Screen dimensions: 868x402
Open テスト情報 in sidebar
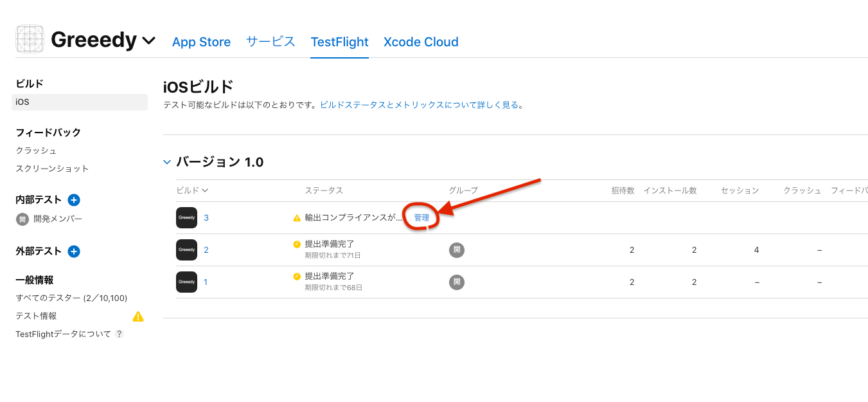[x=36, y=316]
